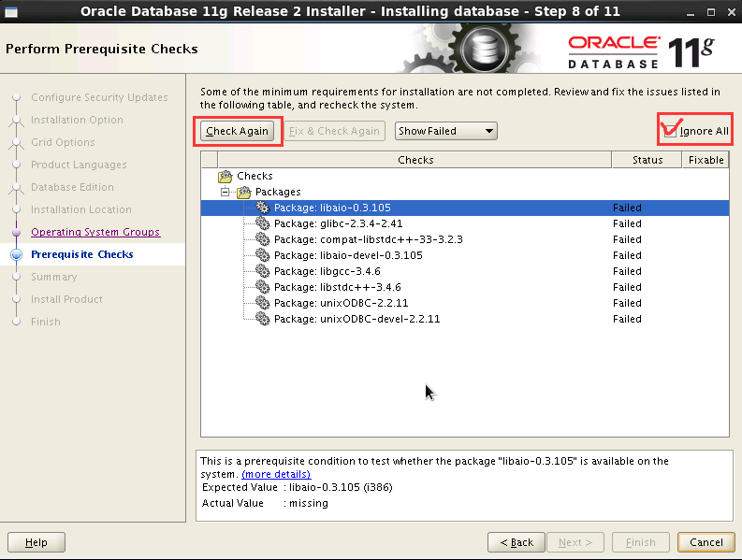The image size is (742, 560).
Task: Click the gear icon beside compat-libstdc++-33-3.2.3
Action: pos(263,239)
